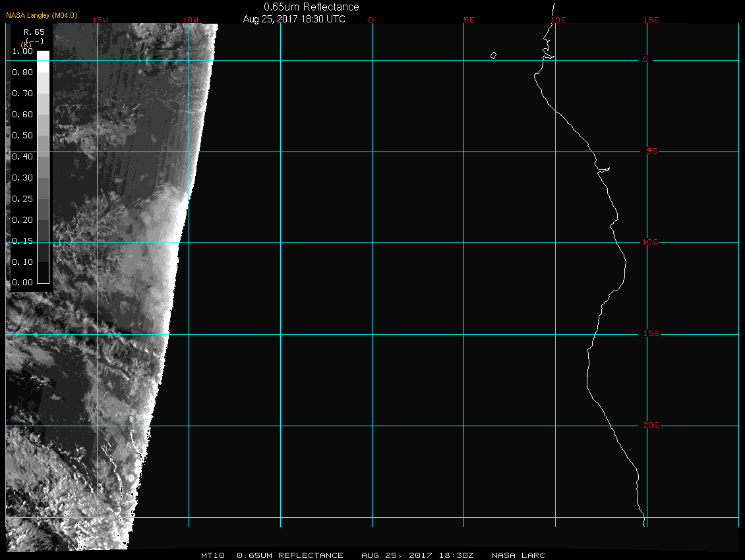Viewport: 745px width, 560px height.
Task: Click the 5E longitude label
Action: [469, 20]
